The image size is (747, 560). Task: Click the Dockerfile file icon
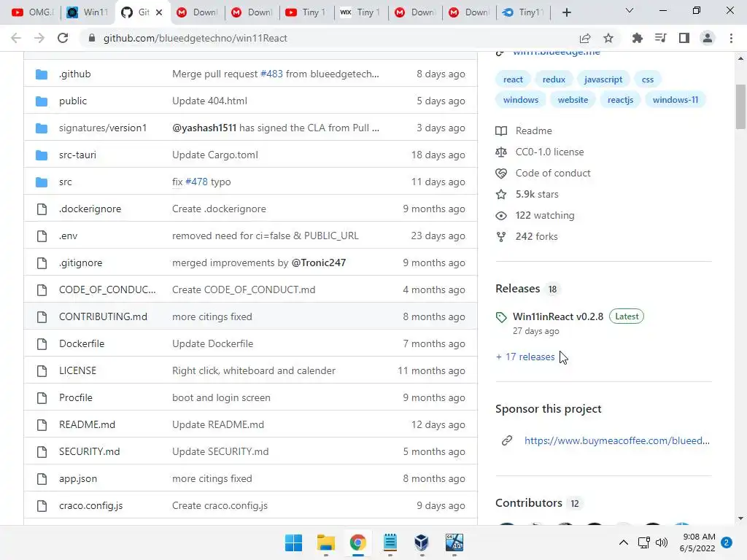click(x=42, y=344)
